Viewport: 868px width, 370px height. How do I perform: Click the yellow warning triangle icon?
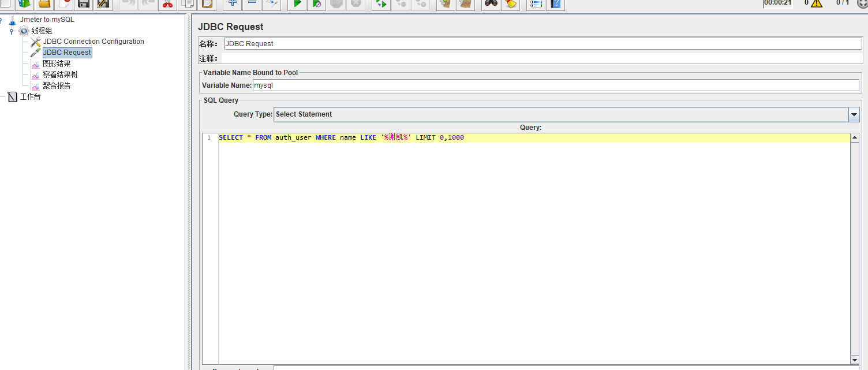click(x=816, y=3)
